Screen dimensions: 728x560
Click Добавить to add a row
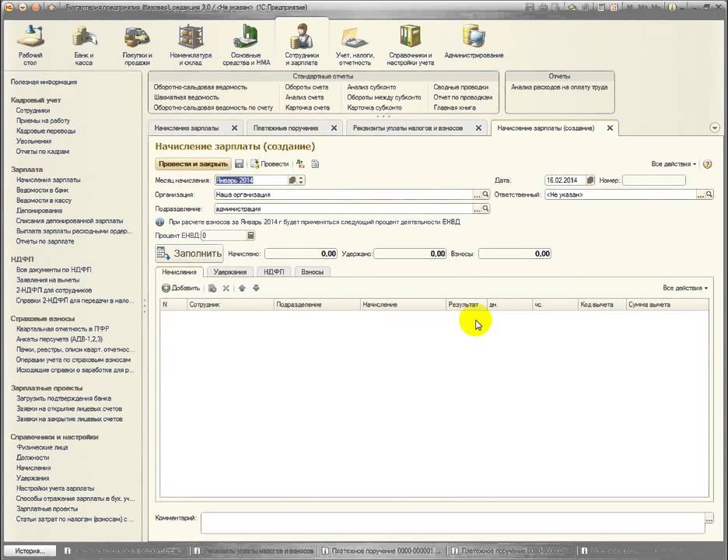tap(181, 288)
